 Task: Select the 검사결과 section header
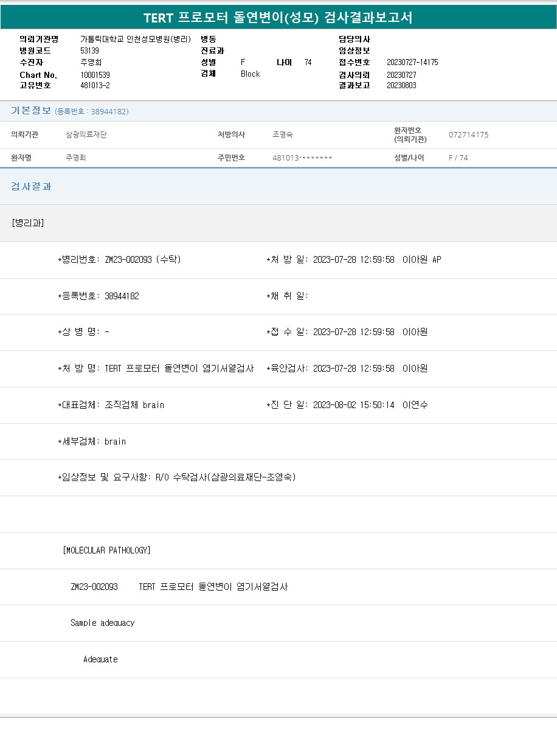click(x=31, y=187)
